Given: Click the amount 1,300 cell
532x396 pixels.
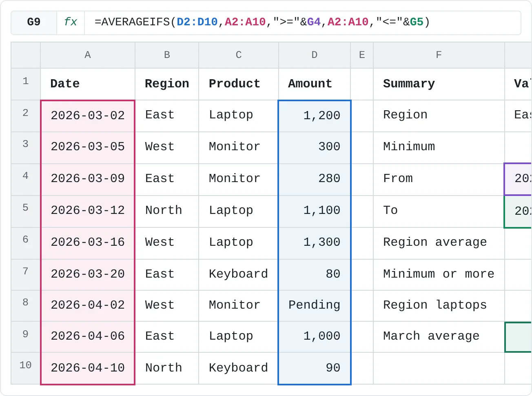Looking at the screenshot, I should click(315, 243).
